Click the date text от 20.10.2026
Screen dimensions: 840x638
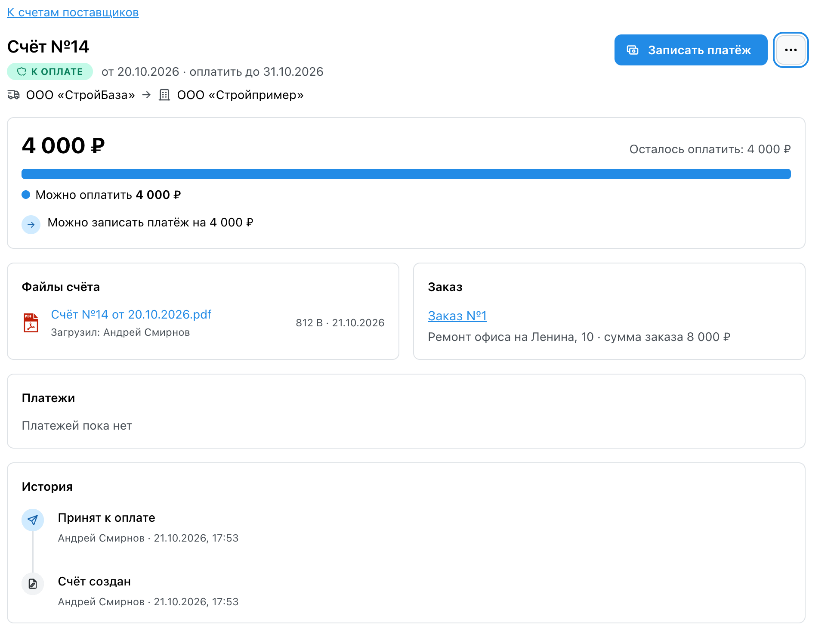pyautogui.click(x=140, y=72)
